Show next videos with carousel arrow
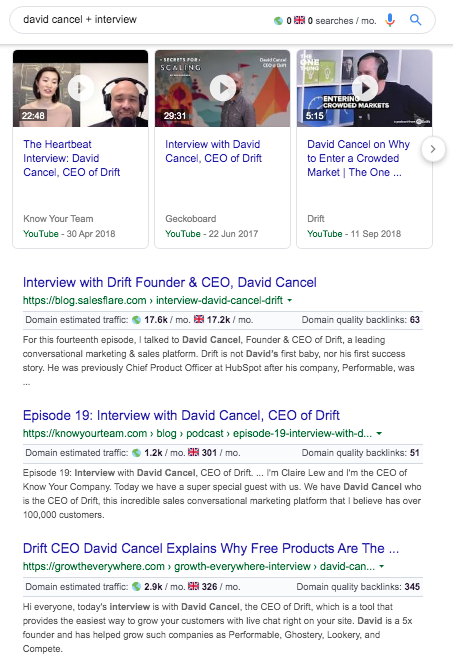 [433, 149]
